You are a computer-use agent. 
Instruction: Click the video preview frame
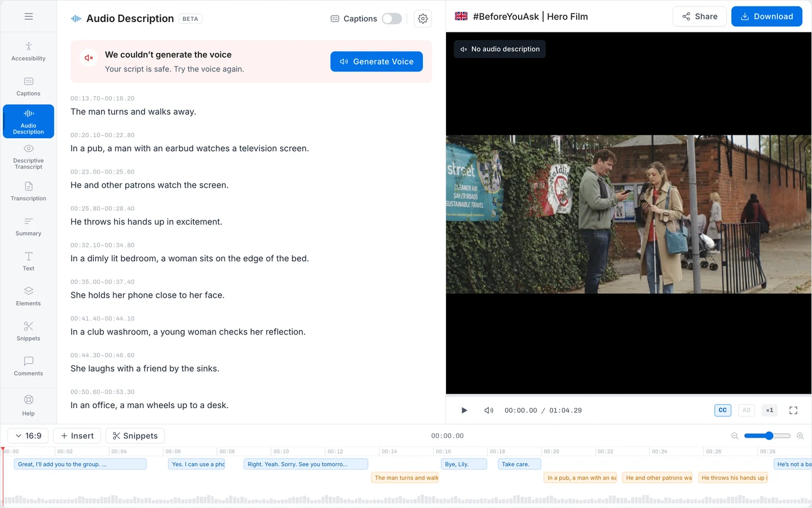click(x=629, y=214)
